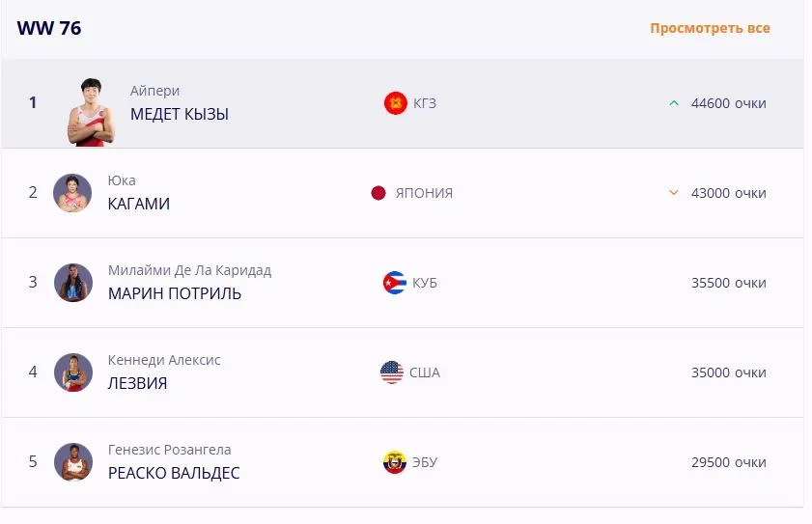Click Марин Потриль's round avatar
This screenshot has width=812, height=524.
[72, 283]
